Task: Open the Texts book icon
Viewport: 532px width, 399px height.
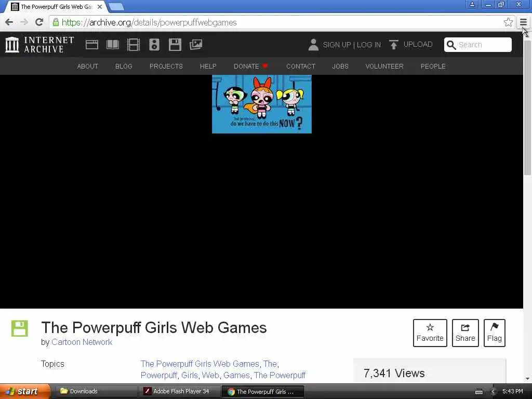Action: tap(113, 45)
